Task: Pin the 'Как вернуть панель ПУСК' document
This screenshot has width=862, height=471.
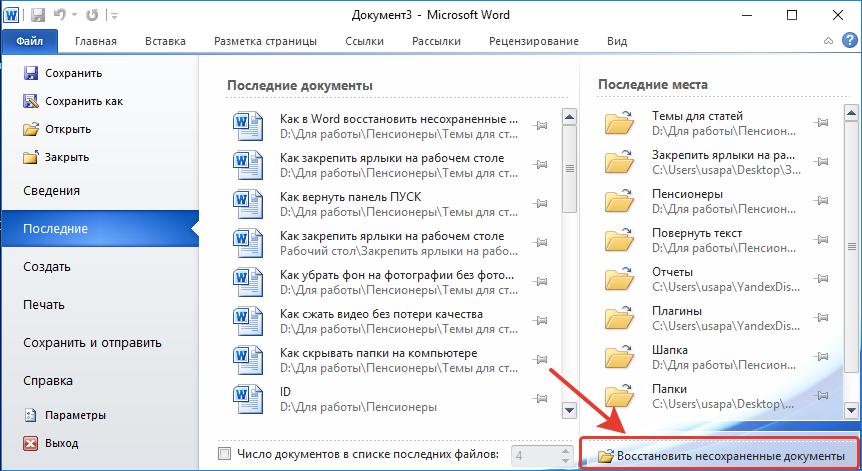Action: pos(541,203)
